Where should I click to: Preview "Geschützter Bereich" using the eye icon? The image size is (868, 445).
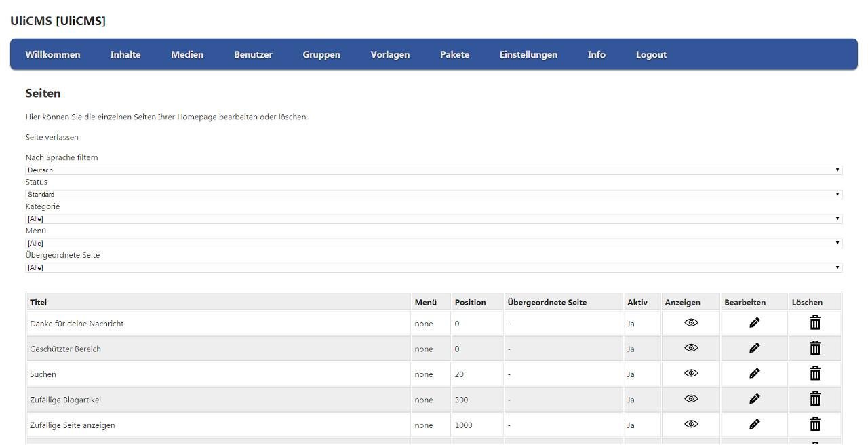[690, 347]
